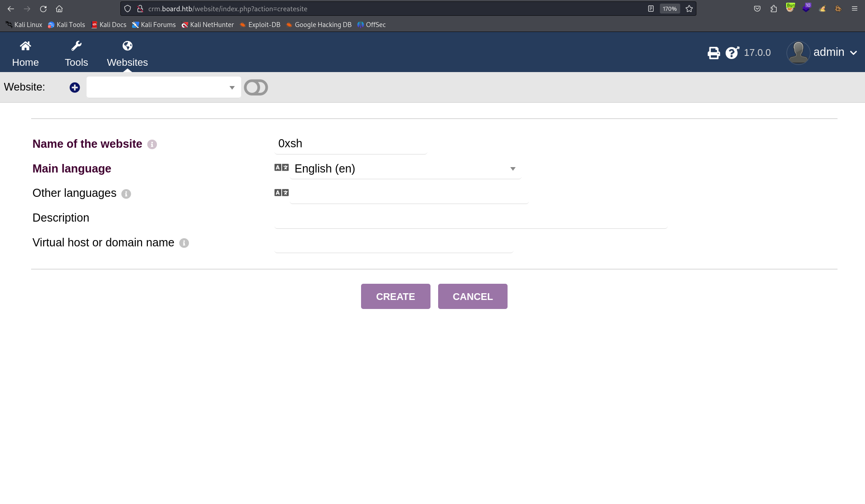865x504 pixels.
Task: Click the Name of the website info icon
Action: click(x=152, y=145)
